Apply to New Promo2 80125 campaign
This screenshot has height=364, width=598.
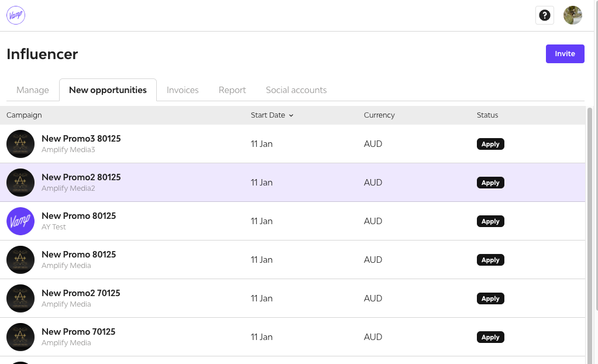490,183
